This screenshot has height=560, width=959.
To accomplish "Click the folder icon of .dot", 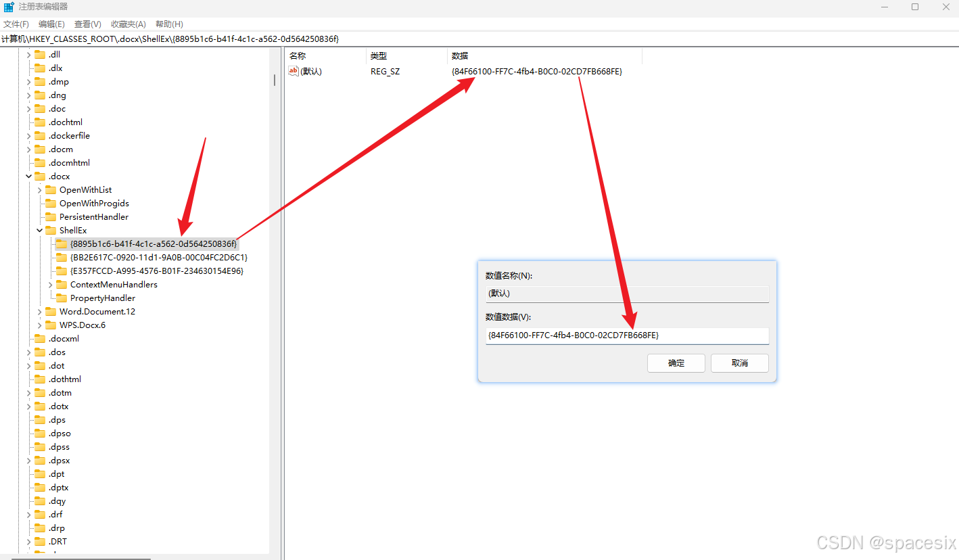I will pos(40,366).
